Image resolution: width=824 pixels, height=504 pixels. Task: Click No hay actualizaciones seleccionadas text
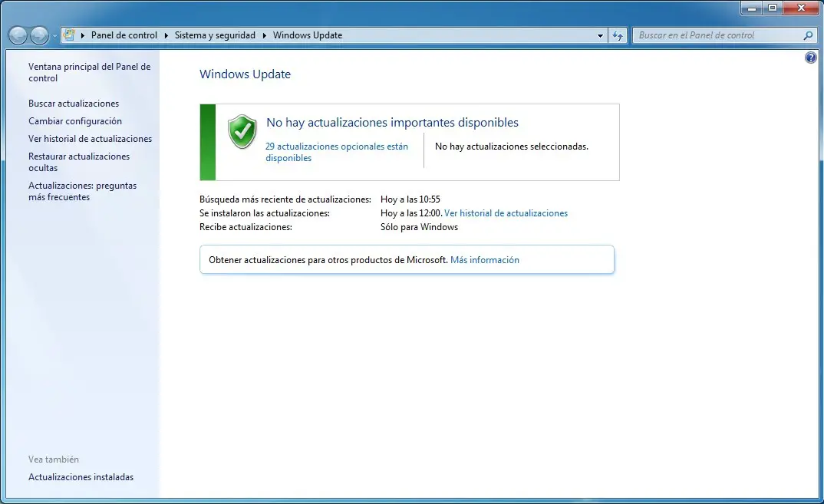click(511, 147)
